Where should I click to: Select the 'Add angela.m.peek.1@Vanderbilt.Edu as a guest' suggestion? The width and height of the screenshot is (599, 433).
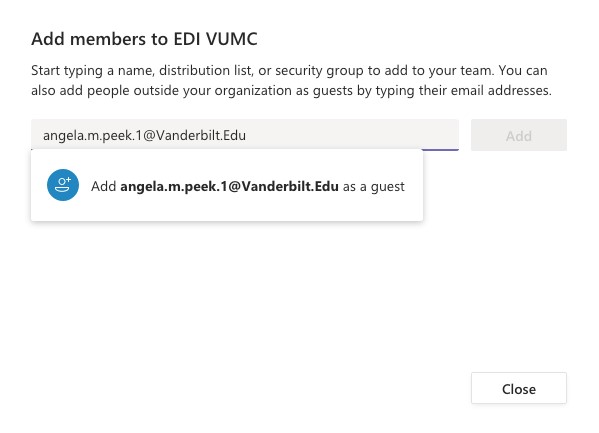tap(227, 185)
